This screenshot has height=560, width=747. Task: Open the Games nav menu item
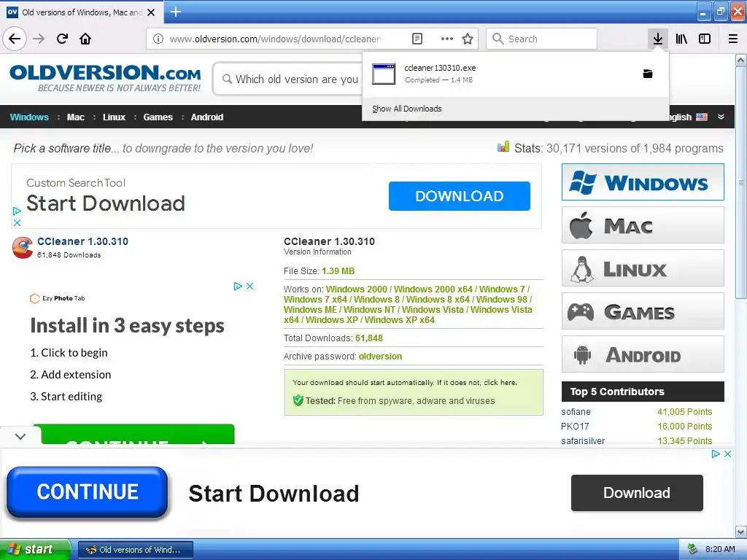[x=158, y=117]
